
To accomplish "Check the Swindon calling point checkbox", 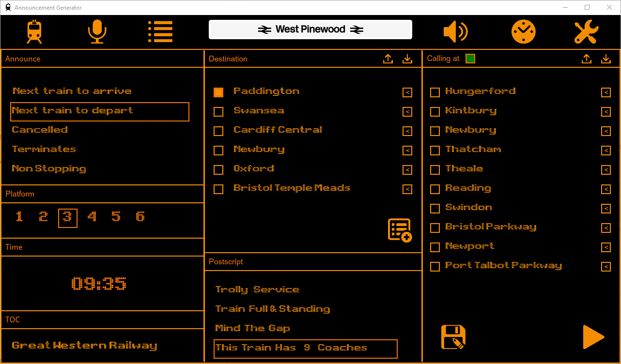I will click(x=435, y=209).
